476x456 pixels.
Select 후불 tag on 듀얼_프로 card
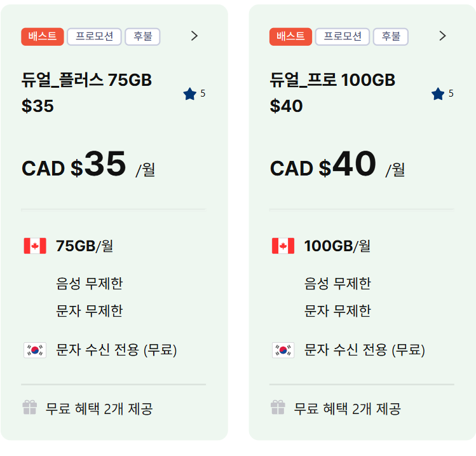click(390, 36)
